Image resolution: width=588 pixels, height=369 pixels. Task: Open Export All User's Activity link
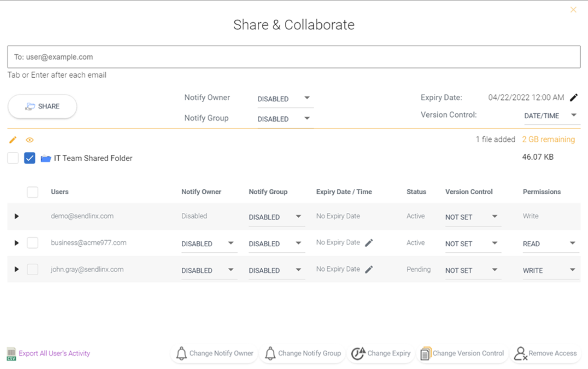[x=54, y=353]
